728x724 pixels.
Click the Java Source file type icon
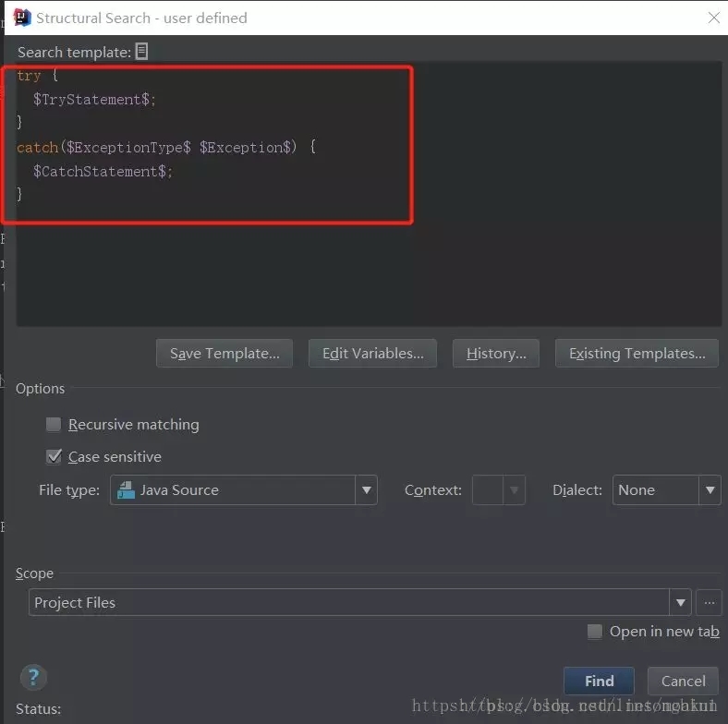(126, 489)
